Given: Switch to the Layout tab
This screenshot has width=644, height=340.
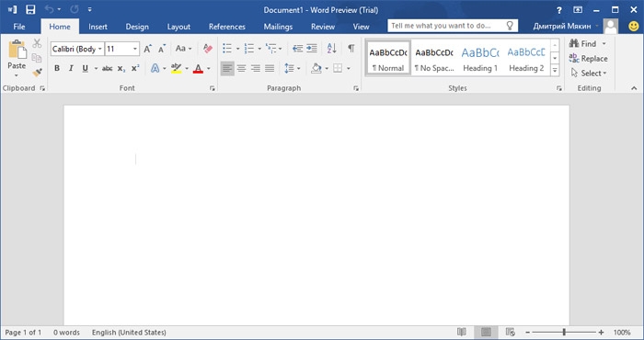Looking at the screenshot, I should coord(178,27).
